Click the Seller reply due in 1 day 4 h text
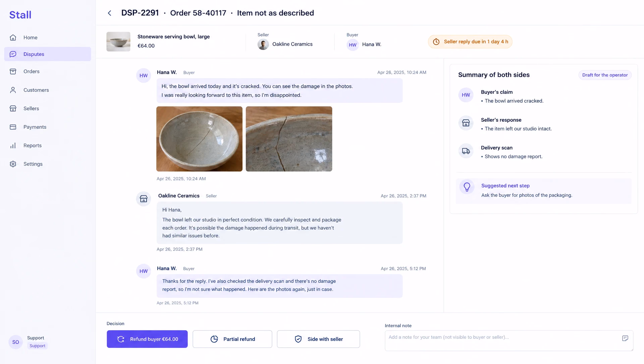This screenshot has width=644, height=364. (x=476, y=42)
